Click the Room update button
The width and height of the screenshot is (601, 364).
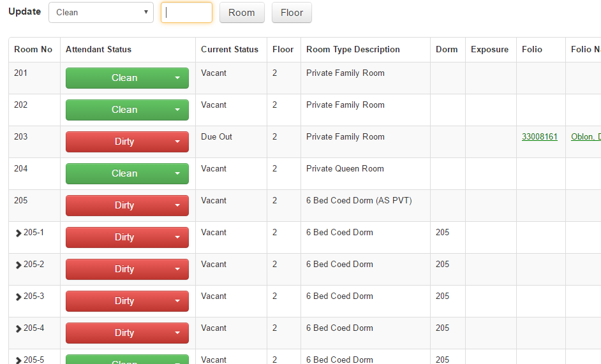(x=242, y=13)
